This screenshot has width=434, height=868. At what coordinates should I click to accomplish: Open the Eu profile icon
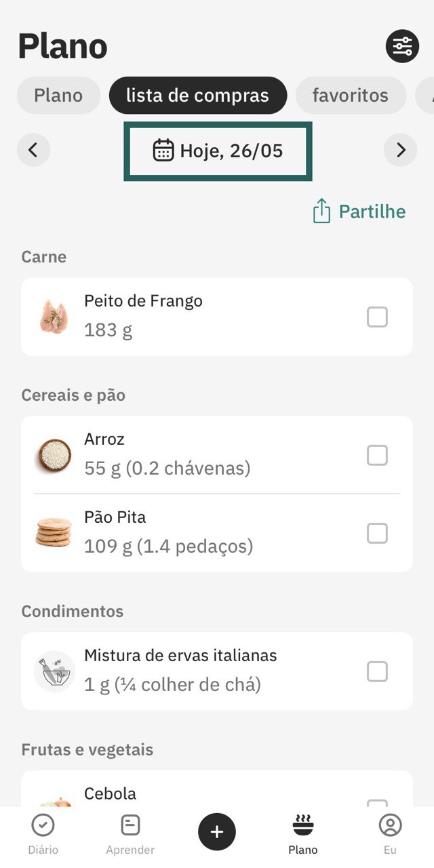click(x=390, y=825)
